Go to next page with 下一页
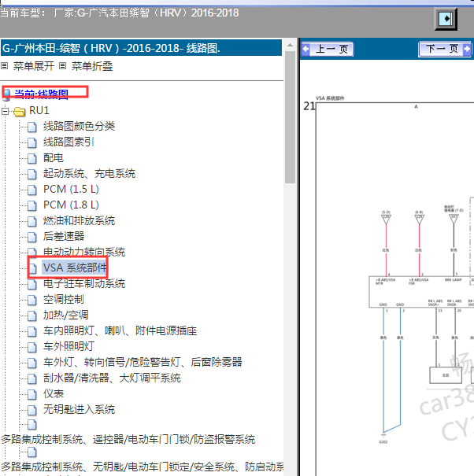 coord(445,49)
